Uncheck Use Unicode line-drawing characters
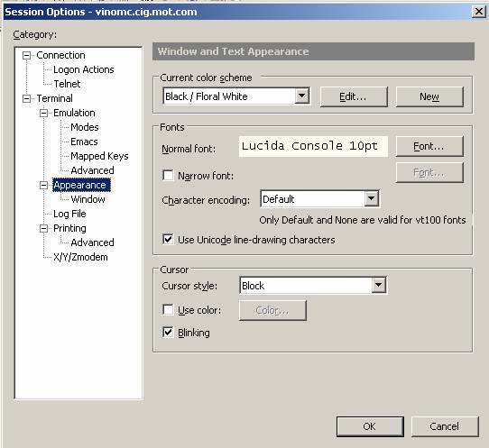This screenshot has width=489, height=448. tap(168, 239)
